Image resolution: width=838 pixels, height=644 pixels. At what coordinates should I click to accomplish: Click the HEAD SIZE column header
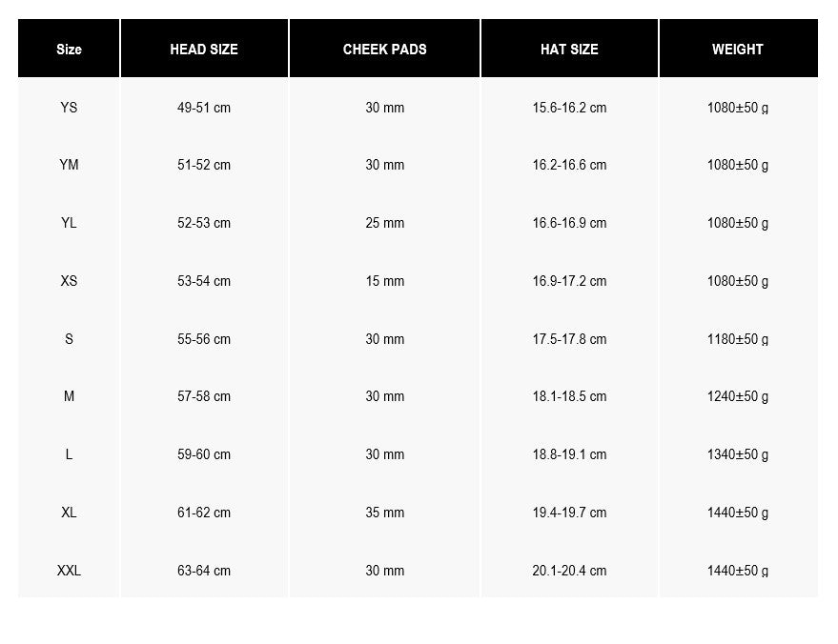(x=204, y=50)
